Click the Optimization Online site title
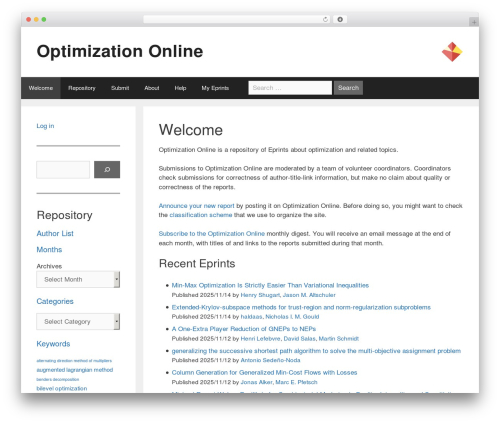The width and height of the screenshot is (500, 423). (120, 51)
